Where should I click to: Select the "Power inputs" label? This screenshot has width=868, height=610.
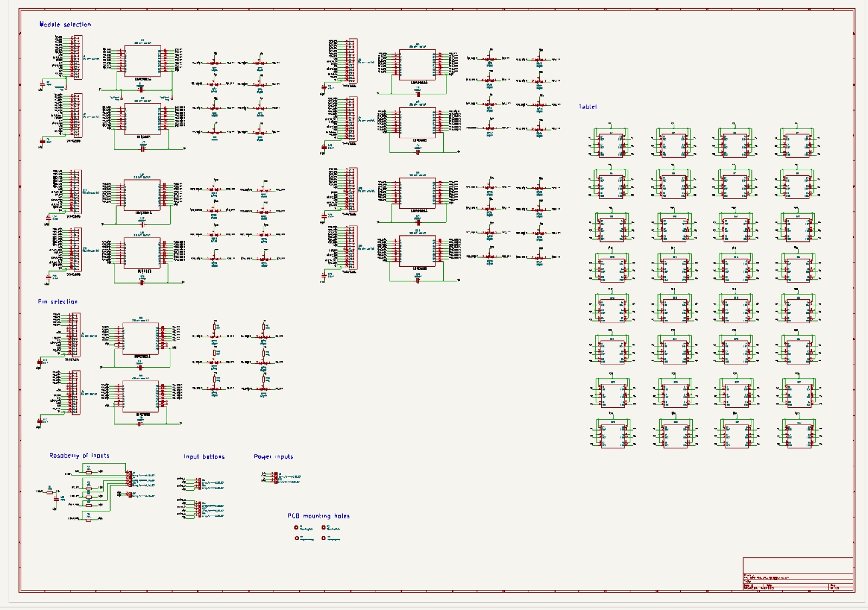273,457
